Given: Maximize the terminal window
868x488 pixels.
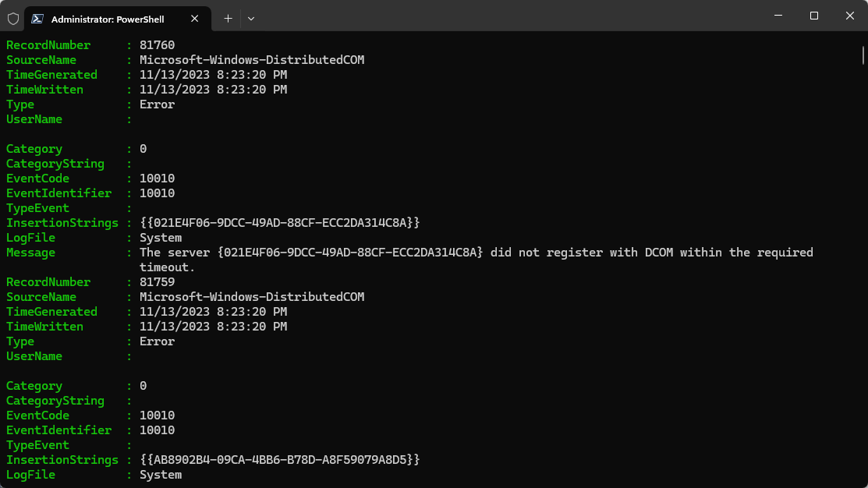Looking at the screenshot, I should tap(814, 16).
